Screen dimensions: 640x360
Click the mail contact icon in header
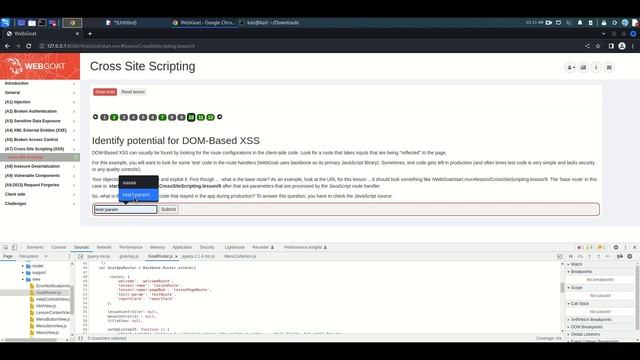point(609,67)
